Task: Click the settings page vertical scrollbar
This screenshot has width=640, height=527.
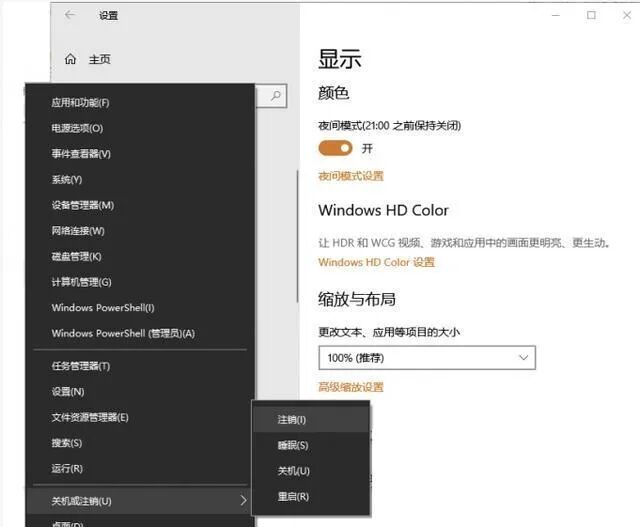Action: click(297, 237)
